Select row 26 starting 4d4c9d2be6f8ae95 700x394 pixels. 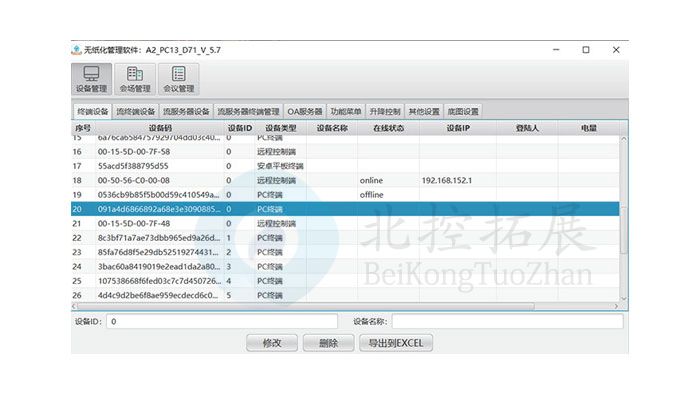point(345,295)
